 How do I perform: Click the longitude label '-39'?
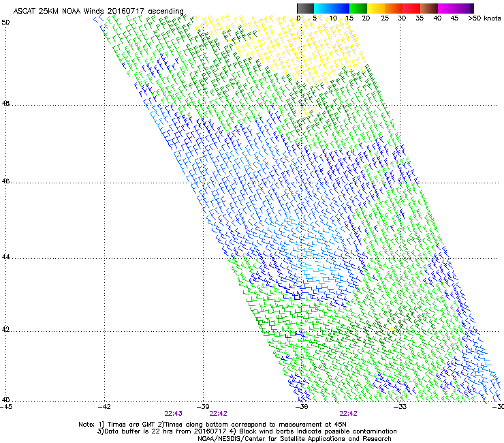(203, 407)
